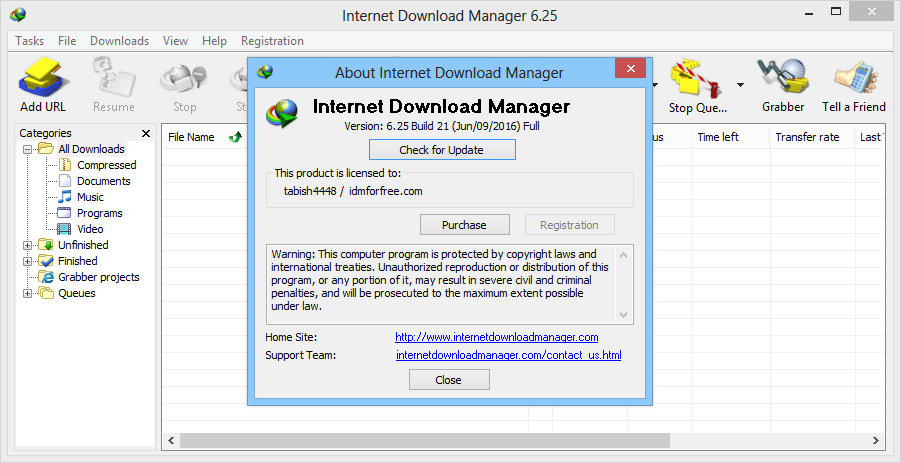Click the Unfinished folder icon
Viewport: 901px width, 463px height.
46,245
